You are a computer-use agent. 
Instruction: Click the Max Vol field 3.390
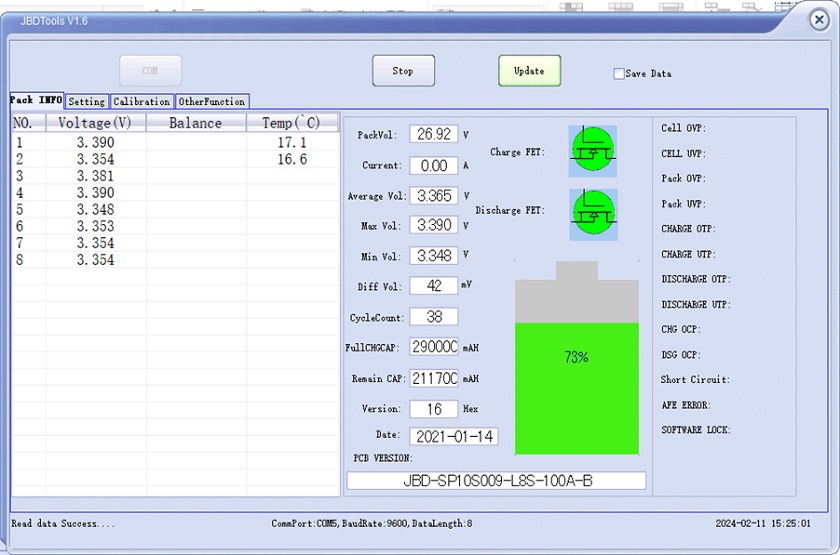434,225
